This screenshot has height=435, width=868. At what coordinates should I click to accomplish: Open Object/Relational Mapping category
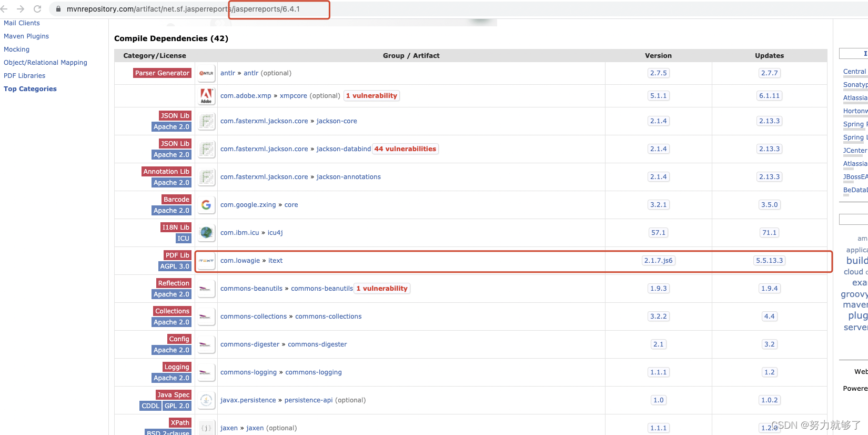tap(45, 63)
